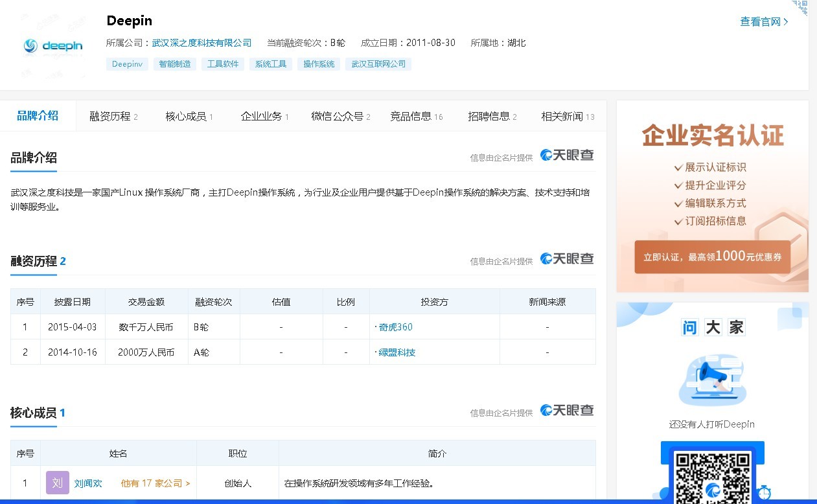Click the brand description paragraph
This screenshot has height=504, width=817.
coord(300,200)
